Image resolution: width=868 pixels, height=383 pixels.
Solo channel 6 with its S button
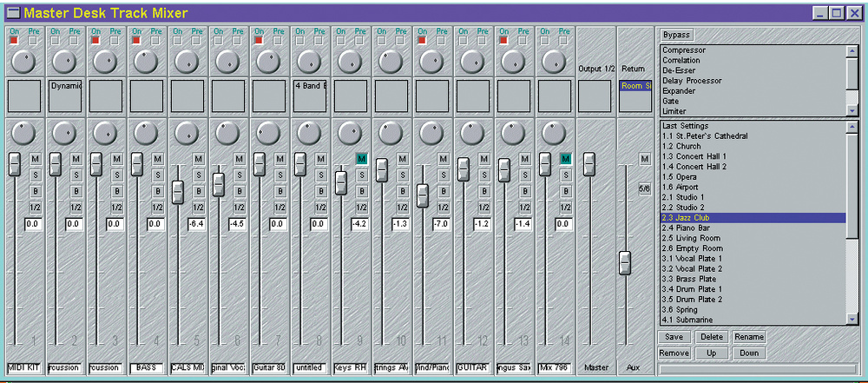coord(240,175)
